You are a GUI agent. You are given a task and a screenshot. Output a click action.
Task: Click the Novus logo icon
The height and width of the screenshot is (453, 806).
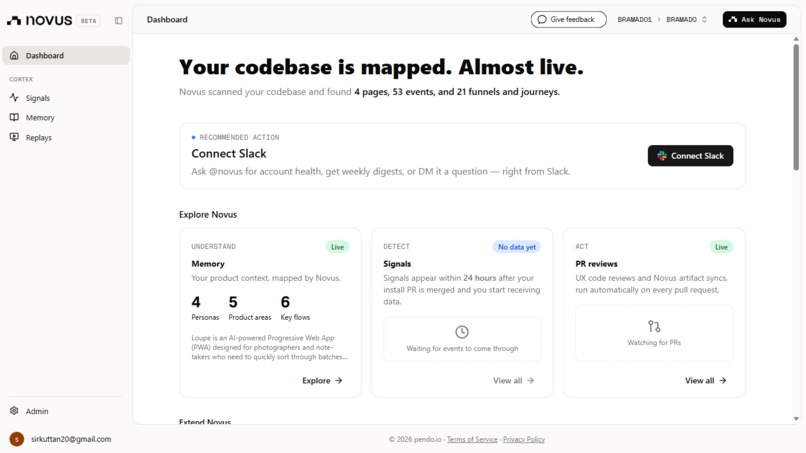14,20
